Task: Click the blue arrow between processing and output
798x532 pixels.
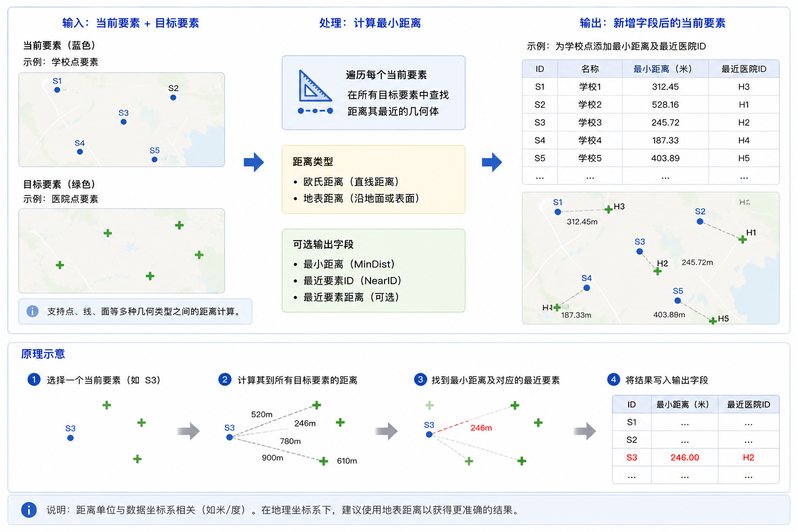Action: tap(491, 162)
